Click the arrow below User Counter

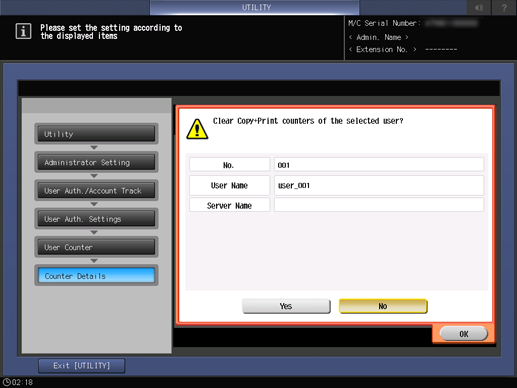(94, 261)
